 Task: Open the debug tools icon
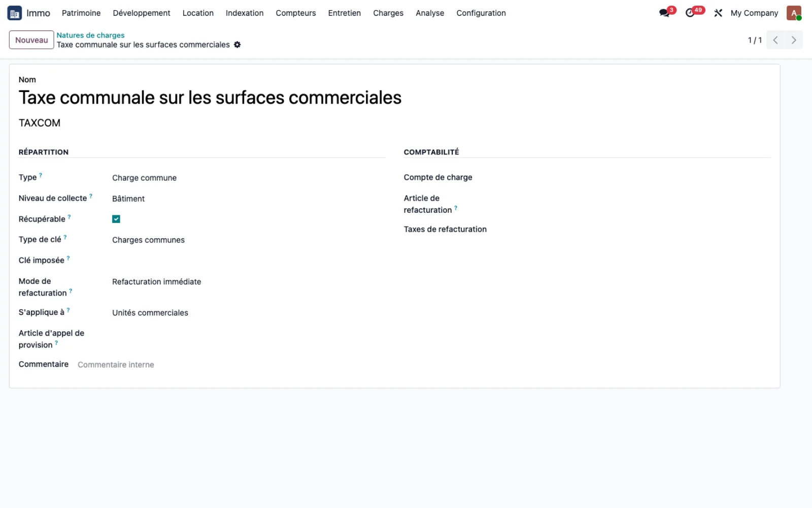718,13
